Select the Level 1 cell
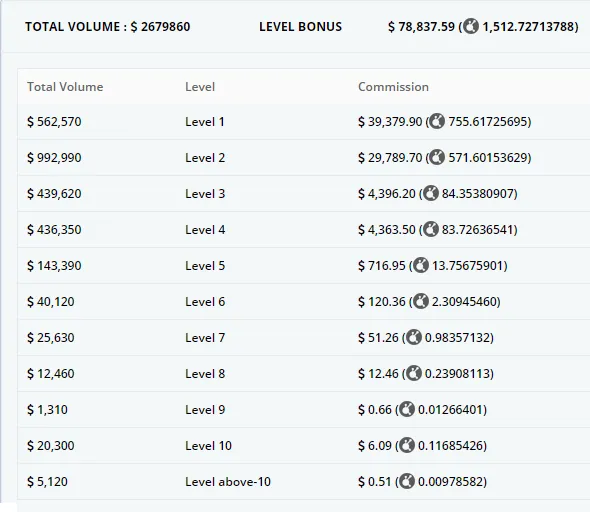Viewport: 590px width, 512px height. tap(205, 122)
